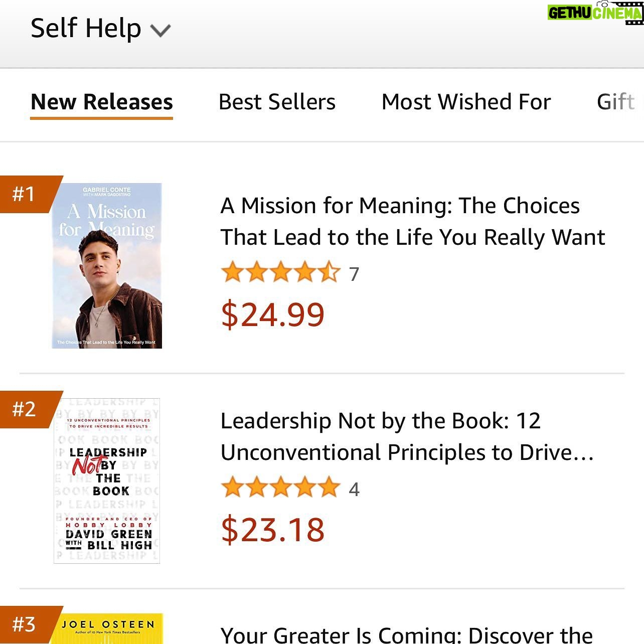Click the Self Help chevron arrow
Viewport: 644px width, 644px height.
(160, 31)
